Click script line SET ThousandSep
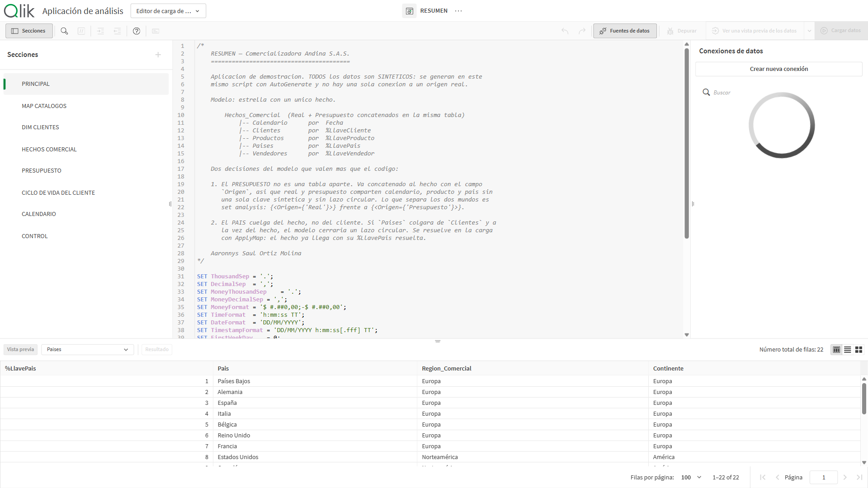 pyautogui.click(x=235, y=277)
